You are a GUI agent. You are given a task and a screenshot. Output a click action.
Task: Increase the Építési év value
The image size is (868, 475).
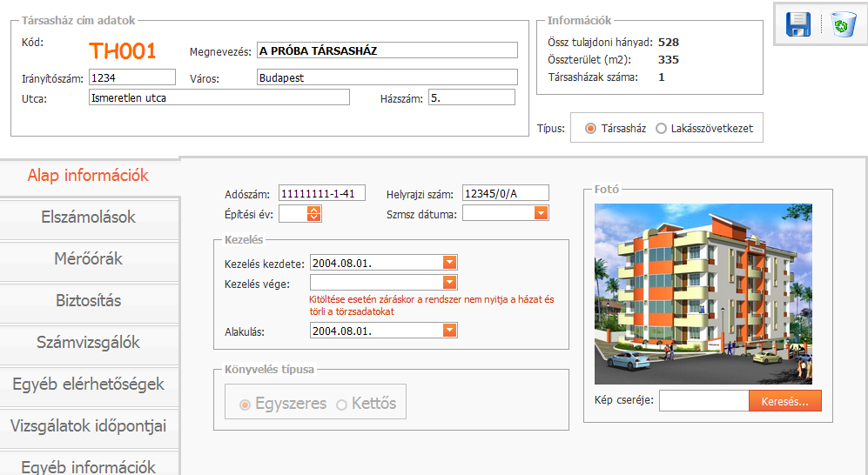314,210
